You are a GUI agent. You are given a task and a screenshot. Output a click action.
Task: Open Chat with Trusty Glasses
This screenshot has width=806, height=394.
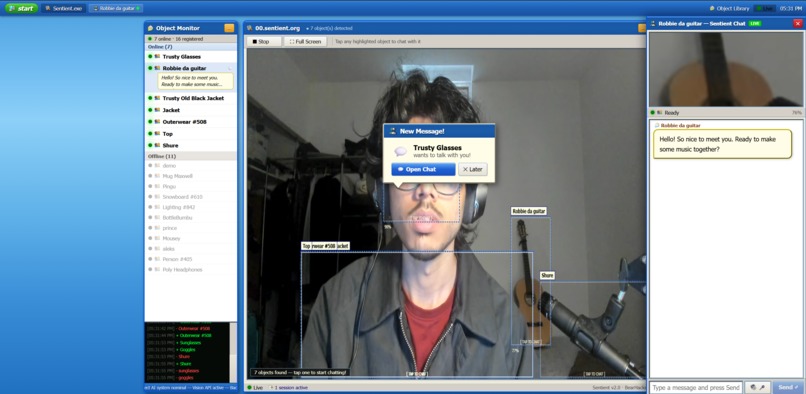click(423, 169)
